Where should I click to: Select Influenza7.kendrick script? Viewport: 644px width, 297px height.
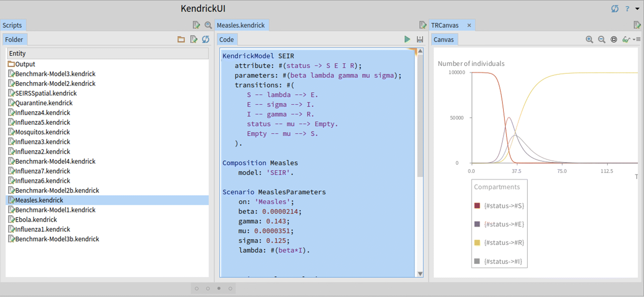click(x=39, y=171)
